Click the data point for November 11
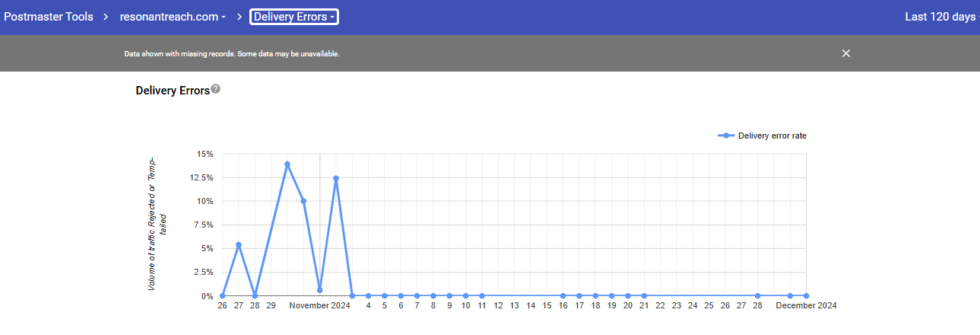The width and height of the screenshot is (980, 335). (x=482, y=295)
